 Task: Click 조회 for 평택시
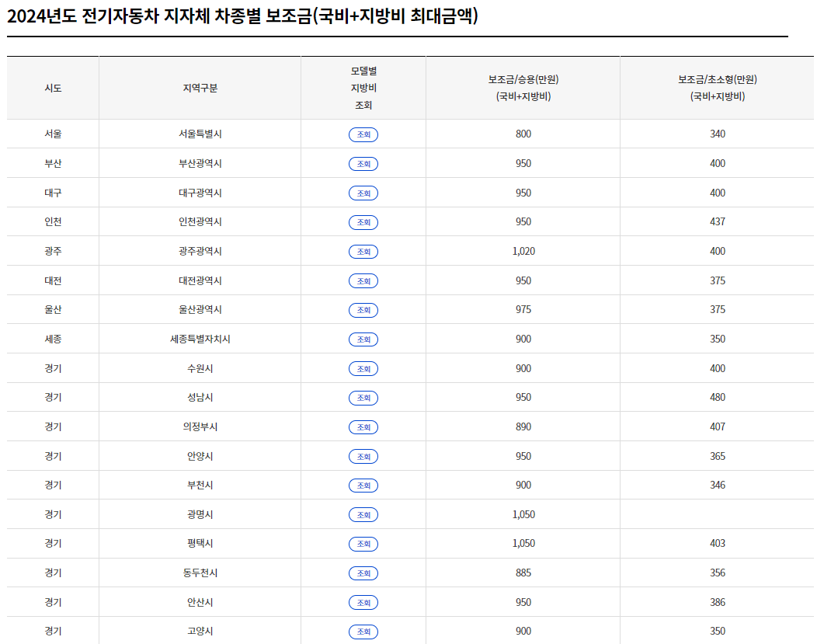tap(363, 544)
